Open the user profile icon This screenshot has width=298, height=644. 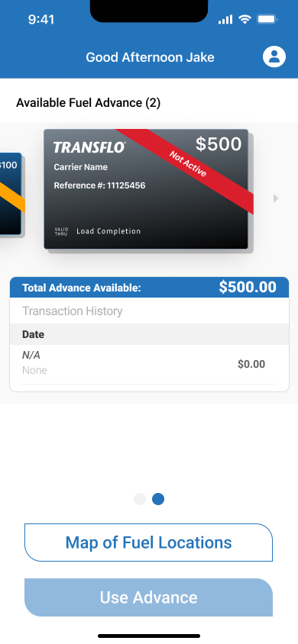[x=274, y=56]
